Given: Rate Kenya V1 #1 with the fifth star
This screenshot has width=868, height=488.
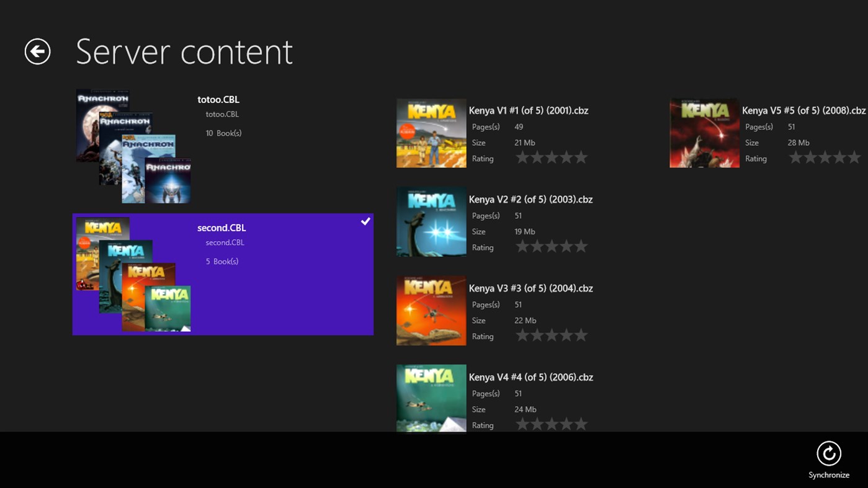Looking at the screenshot, I should 580,157.
